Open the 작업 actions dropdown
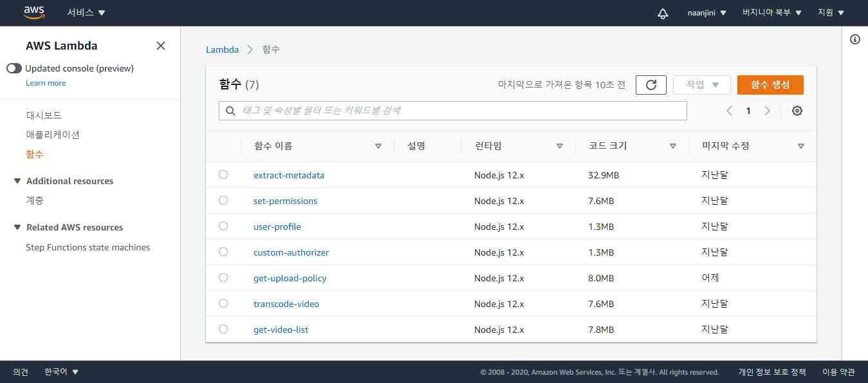Viewport: 868px width, 383px height. 701,85
